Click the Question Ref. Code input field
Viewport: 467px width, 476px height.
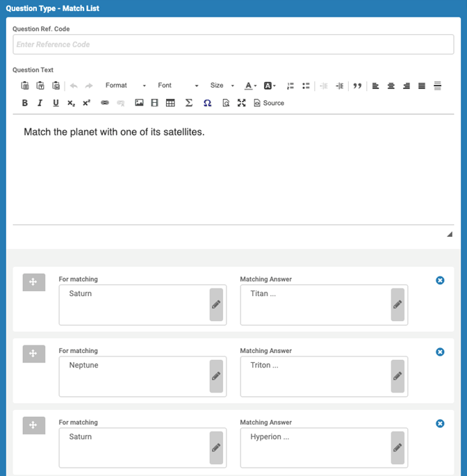coord(233,44)
